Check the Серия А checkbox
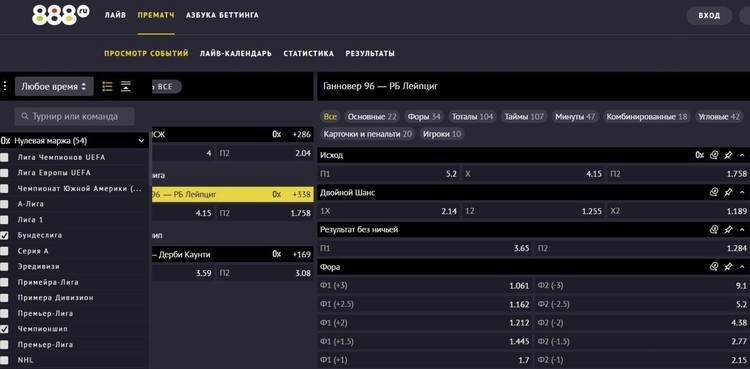The height and width of the screenshot is (369, 750). click(4, 251)
